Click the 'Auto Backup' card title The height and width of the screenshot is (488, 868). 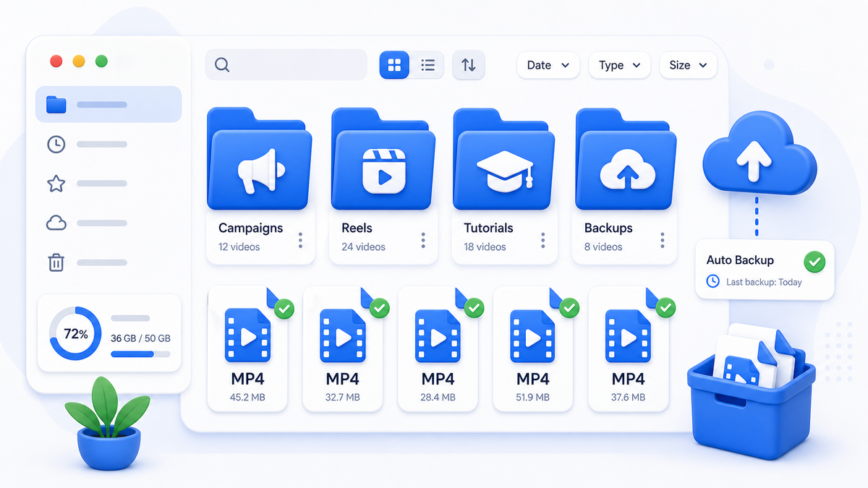coord(740,260)
